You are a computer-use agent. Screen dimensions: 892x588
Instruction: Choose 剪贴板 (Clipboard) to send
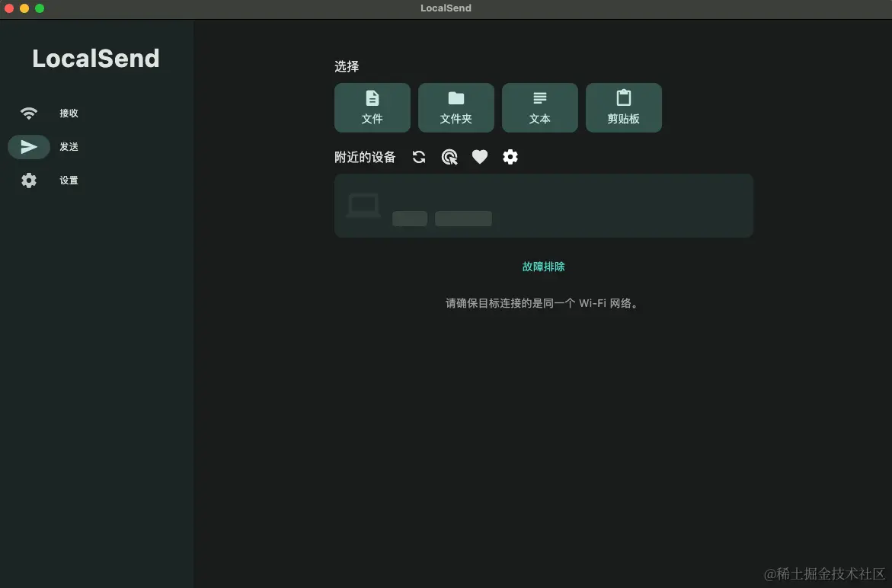pyautogui.click(x=624, y=107)
